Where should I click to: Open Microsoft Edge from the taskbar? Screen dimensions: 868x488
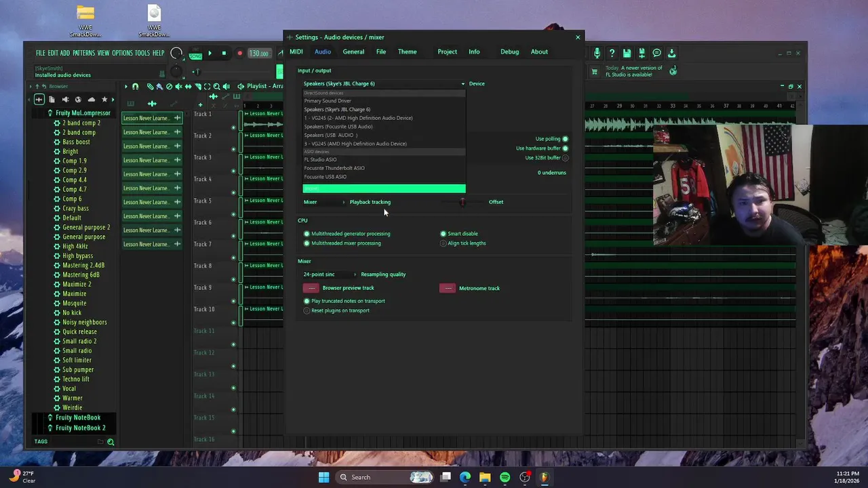pos(465,477)
